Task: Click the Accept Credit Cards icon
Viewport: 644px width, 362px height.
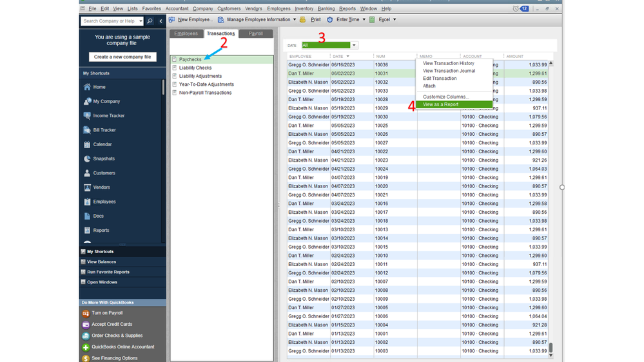Action: click(86, 325)
